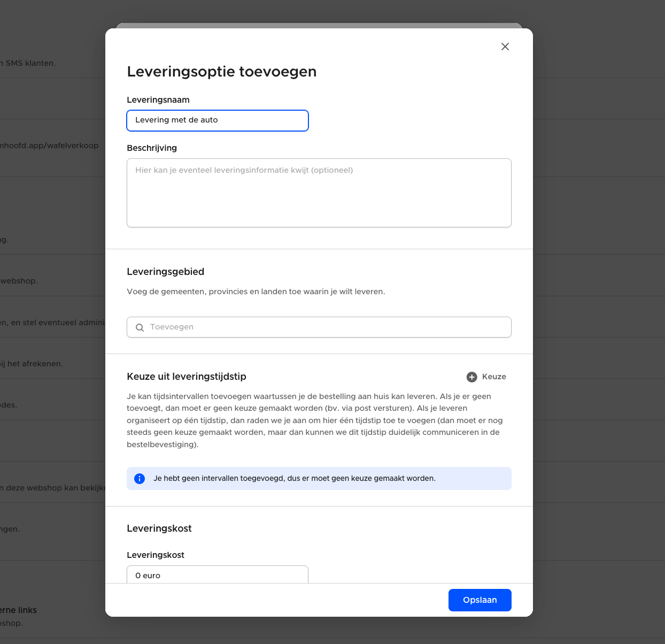Click the no-intervals info notice text
The height and width of the screenshot is (644, 665).
[x=294, y=479]
